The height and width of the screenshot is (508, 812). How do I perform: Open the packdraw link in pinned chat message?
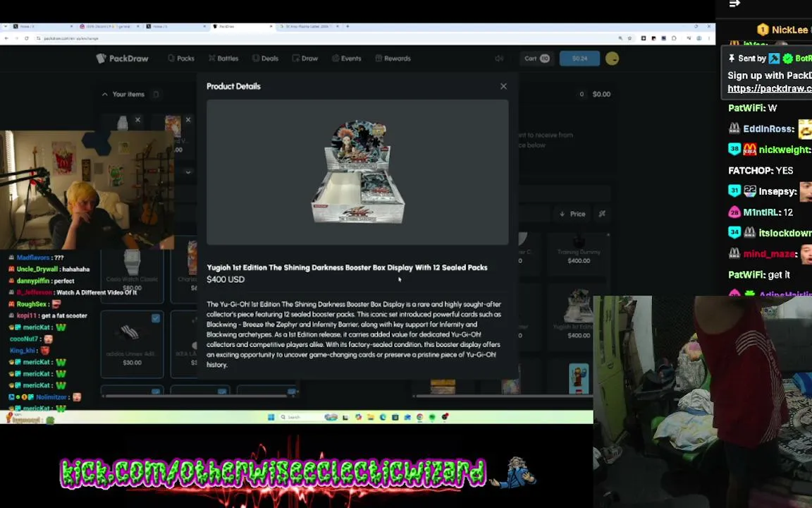pos(770,89)
